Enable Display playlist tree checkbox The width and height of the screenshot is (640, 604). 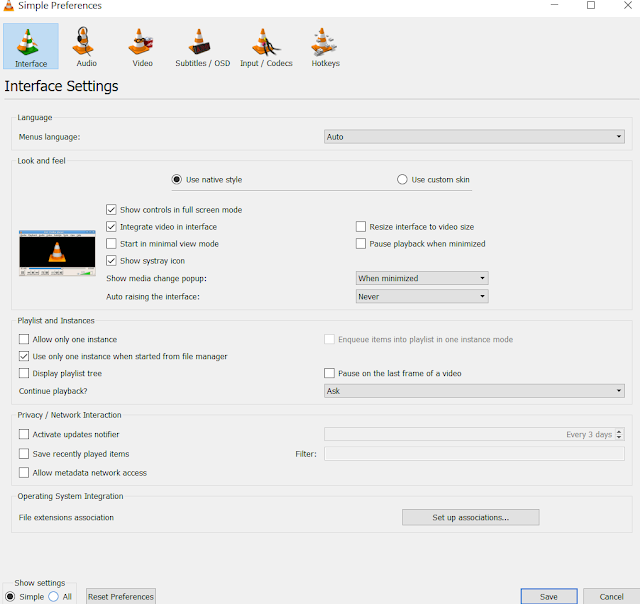click(24, 373)
